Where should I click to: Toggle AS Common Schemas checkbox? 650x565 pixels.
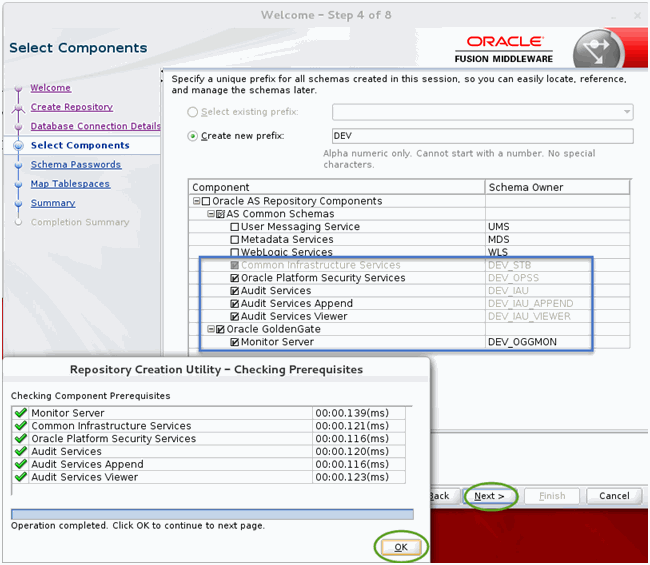[x=221, y=214]
